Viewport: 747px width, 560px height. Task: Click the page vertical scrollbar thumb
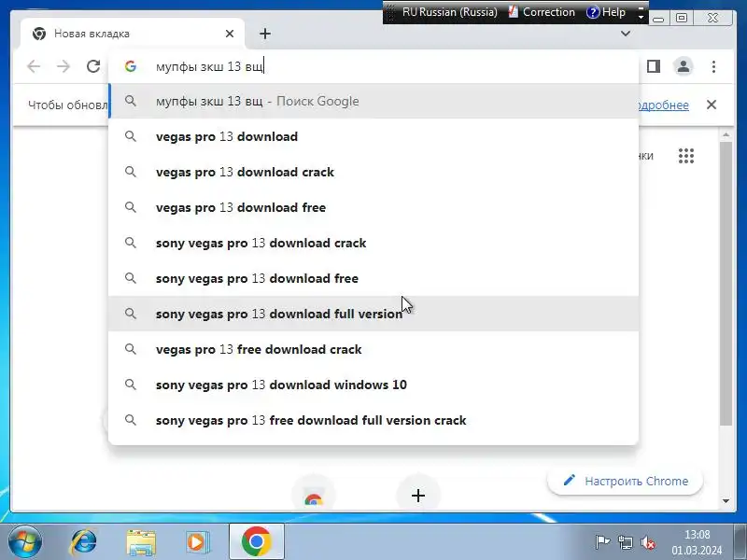726,284
